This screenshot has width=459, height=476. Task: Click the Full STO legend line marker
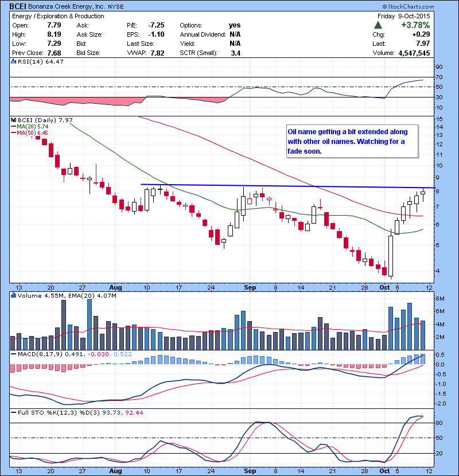(x=14, y=412)
